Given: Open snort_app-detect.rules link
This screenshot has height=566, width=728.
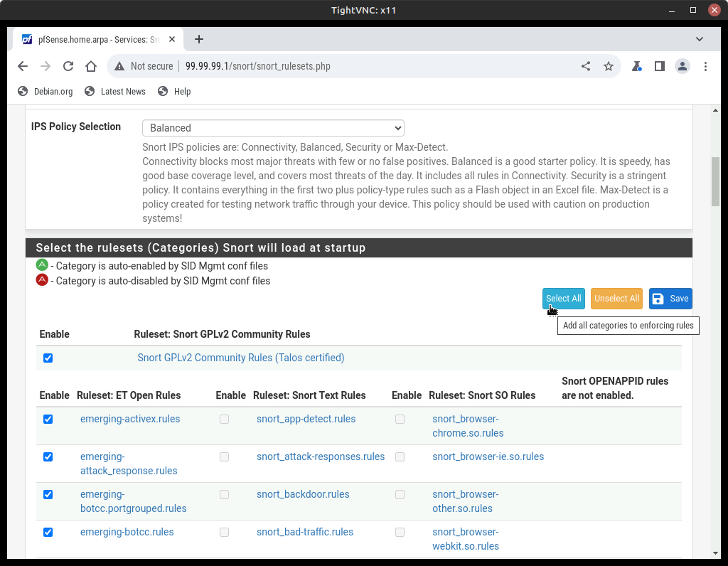Looking at the screenshot, I should point(306,419).
